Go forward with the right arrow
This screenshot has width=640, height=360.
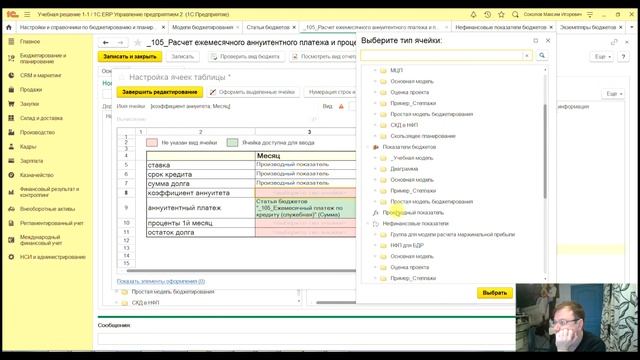[120, 42]
